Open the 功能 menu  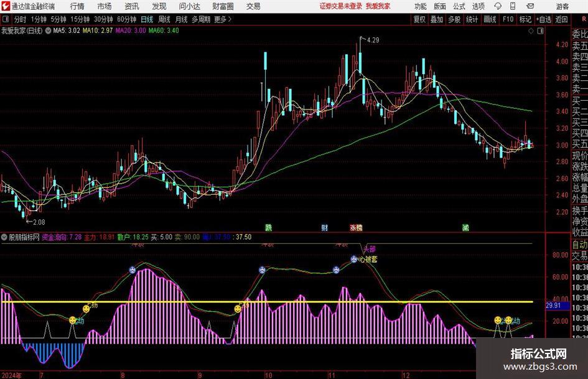(421, 6)
